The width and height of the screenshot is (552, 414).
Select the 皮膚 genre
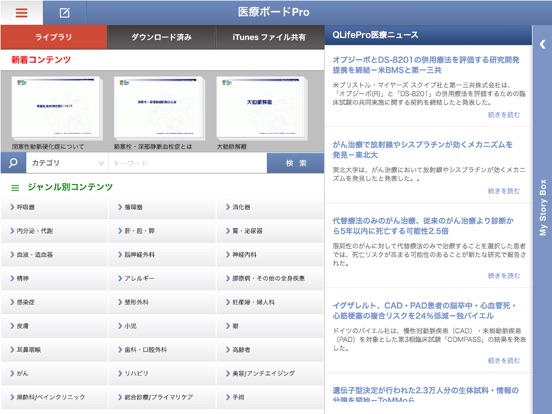click(54, 326)
